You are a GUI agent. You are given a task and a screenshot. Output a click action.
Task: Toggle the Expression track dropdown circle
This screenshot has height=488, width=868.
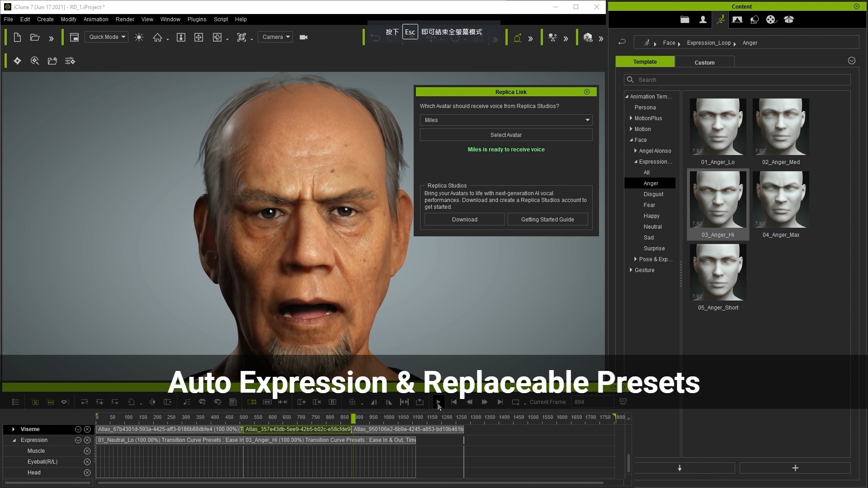tap(78, 440)
